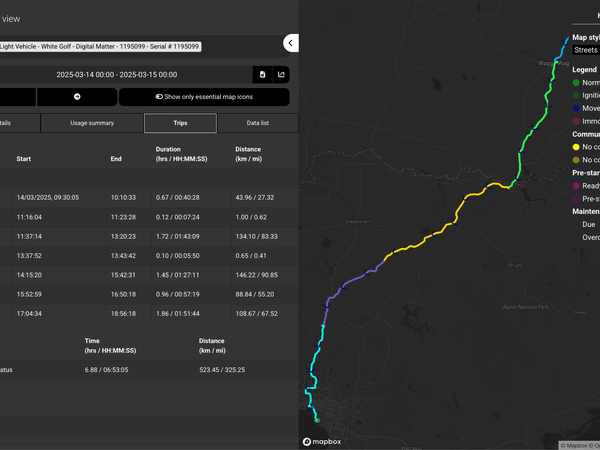Click total distance 523.45 / 325.25
This screenshot has height=450, width=600.
222,370
